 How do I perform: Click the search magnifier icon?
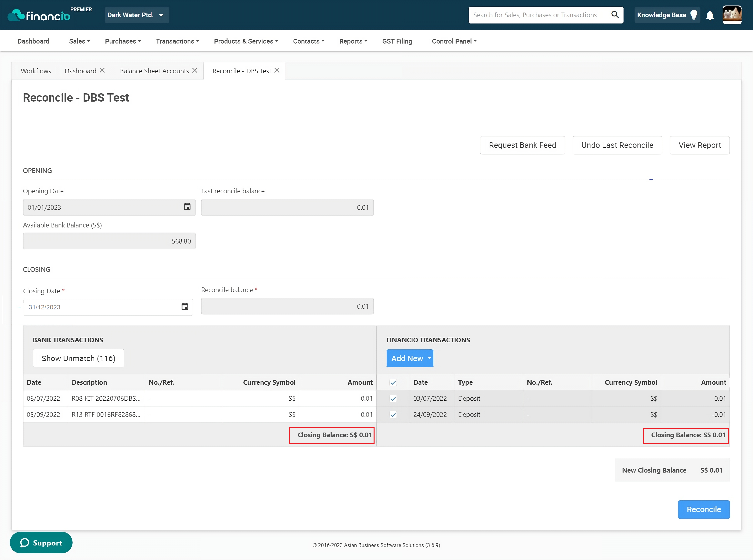tap(615, 15)
